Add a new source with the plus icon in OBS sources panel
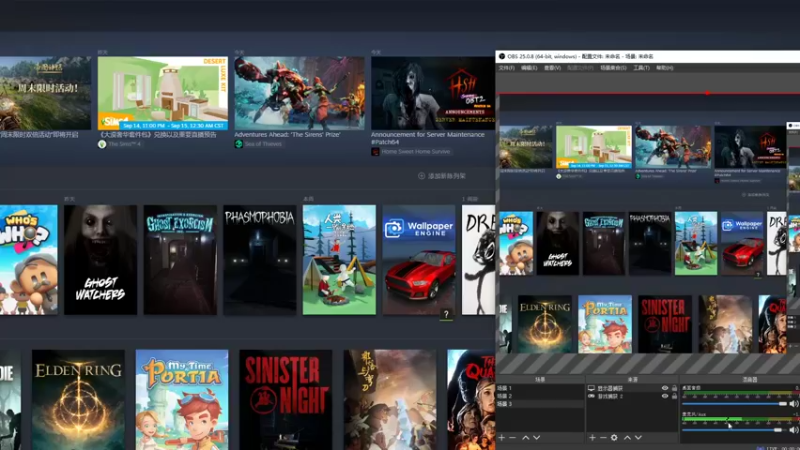Image resolution: width=800 pixels, height=450 pixels. click(592, 437)
